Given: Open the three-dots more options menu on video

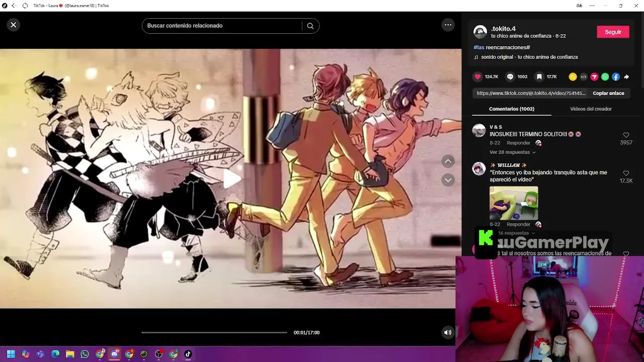Looking at the screenshot, I should [x=448, y=25].
